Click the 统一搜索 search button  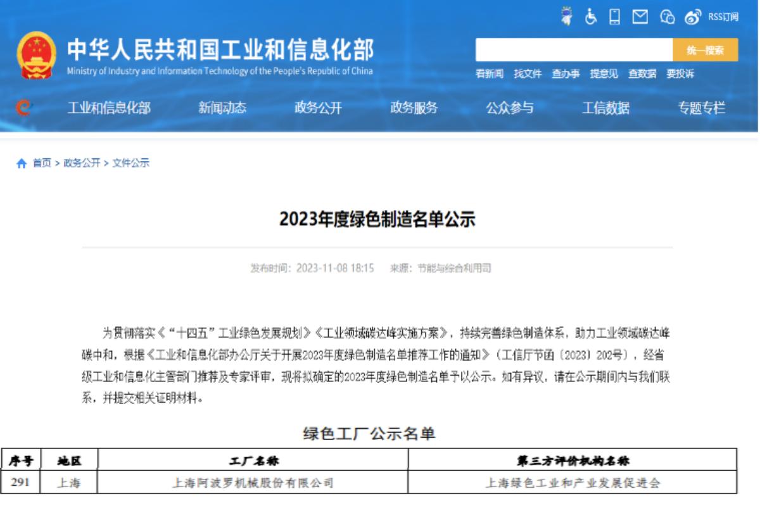coord(705,50)
